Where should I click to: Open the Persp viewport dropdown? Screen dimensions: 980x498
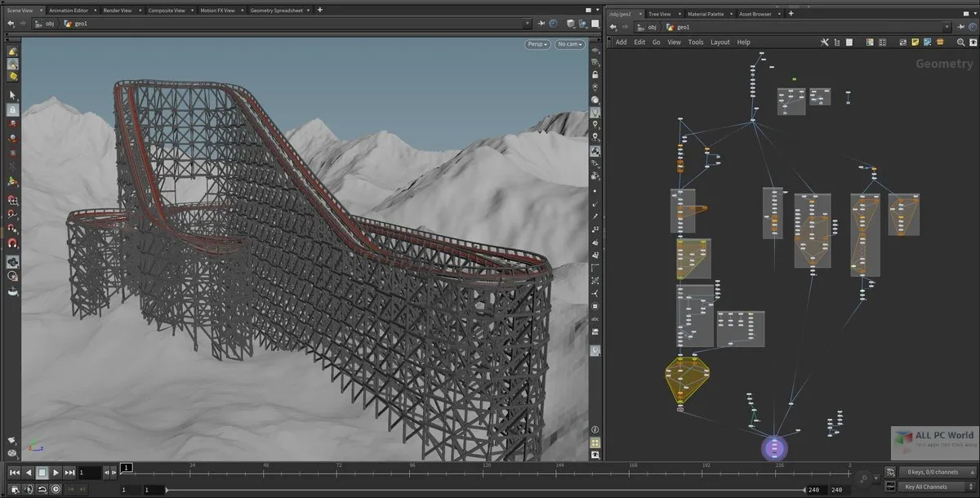(537, 44)
